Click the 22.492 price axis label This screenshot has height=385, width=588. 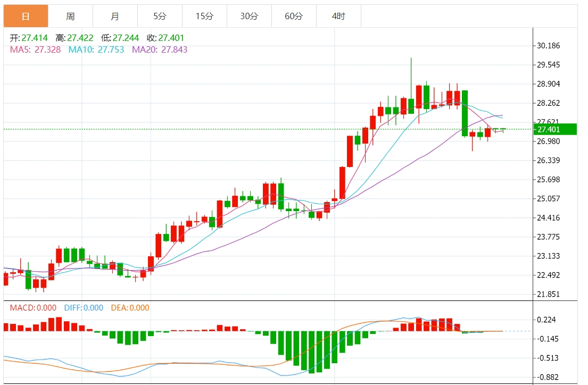(x=548, y=275)
